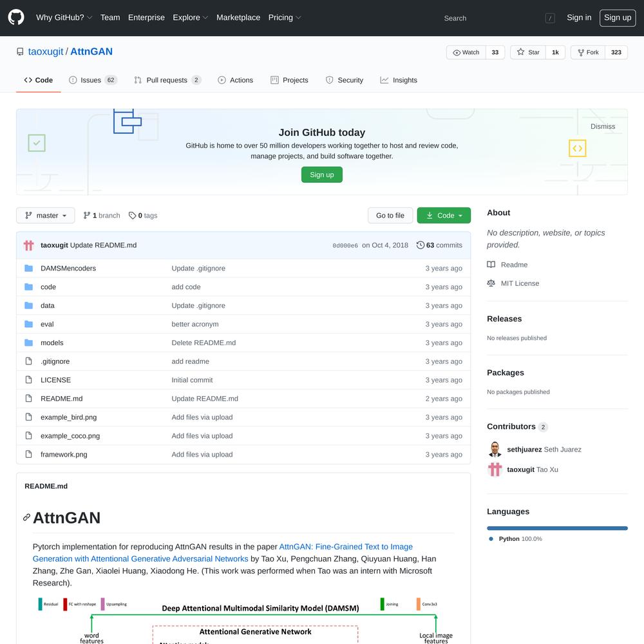Click the data folder icon
This screenshot has width=644, height=644.
(29, 305)
